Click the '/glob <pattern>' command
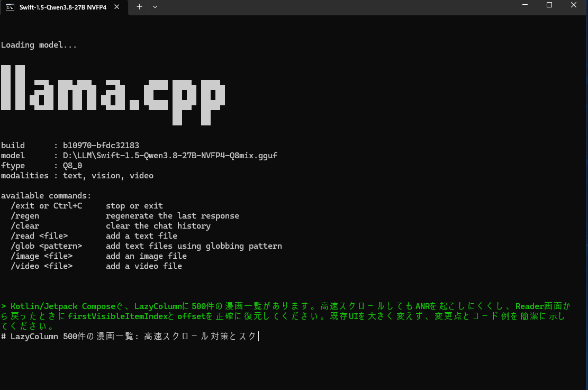 [x=47, y=246]
